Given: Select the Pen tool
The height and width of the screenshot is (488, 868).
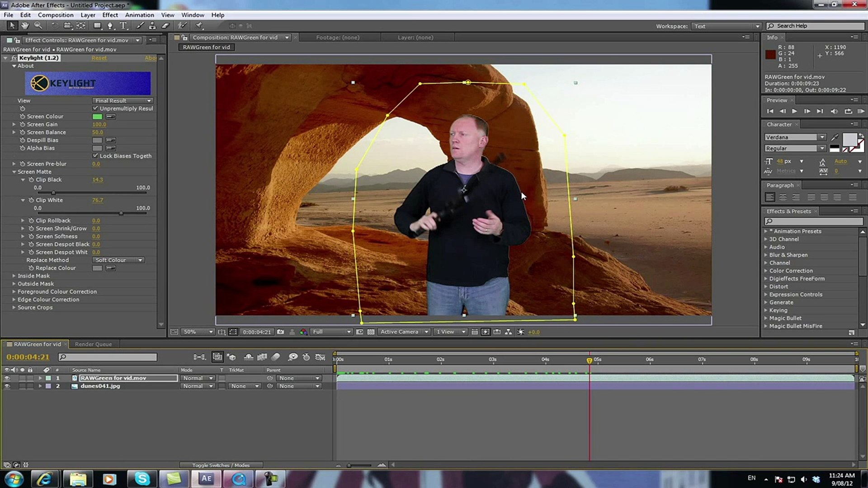Looking at the screenshot, I should [x=110, y=26].
